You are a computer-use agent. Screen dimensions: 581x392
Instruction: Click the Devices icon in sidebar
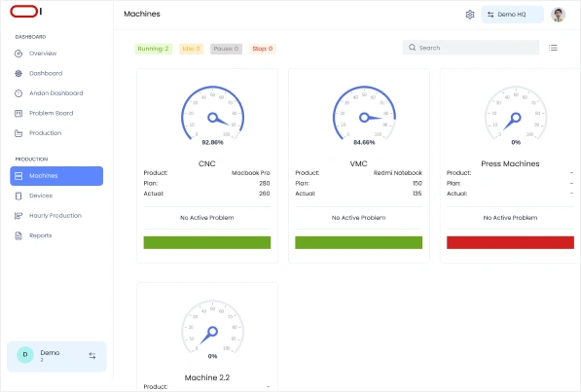(x=18, y=196)
